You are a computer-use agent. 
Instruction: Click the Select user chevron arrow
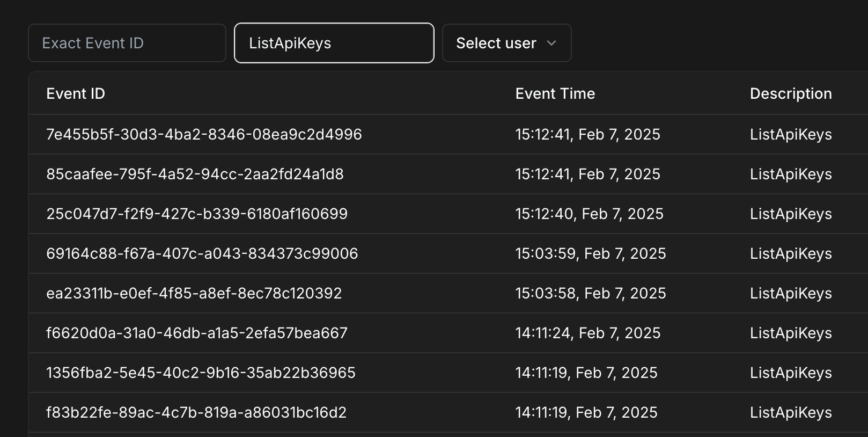(551, 43)
